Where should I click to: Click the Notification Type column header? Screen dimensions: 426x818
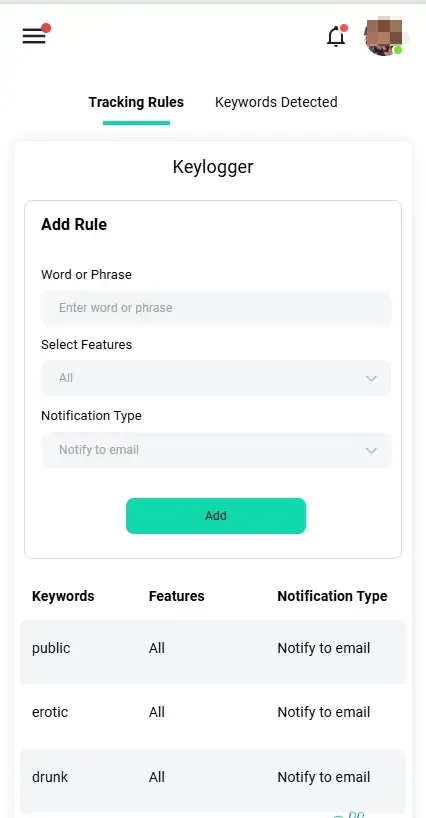tap(332, 596)
